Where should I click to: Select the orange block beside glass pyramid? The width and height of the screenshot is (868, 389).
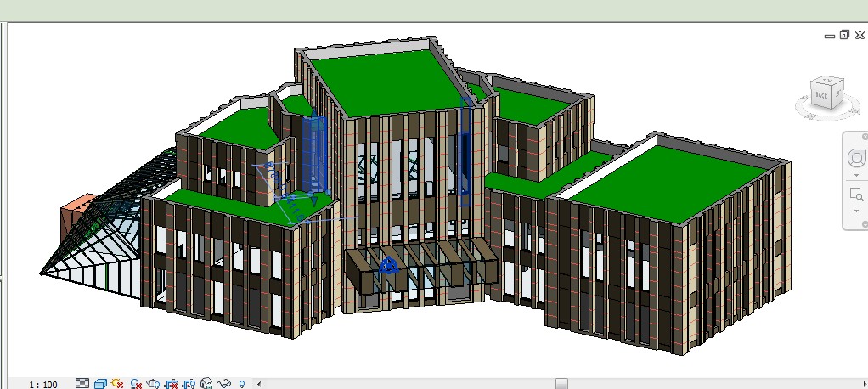[76, 208]
